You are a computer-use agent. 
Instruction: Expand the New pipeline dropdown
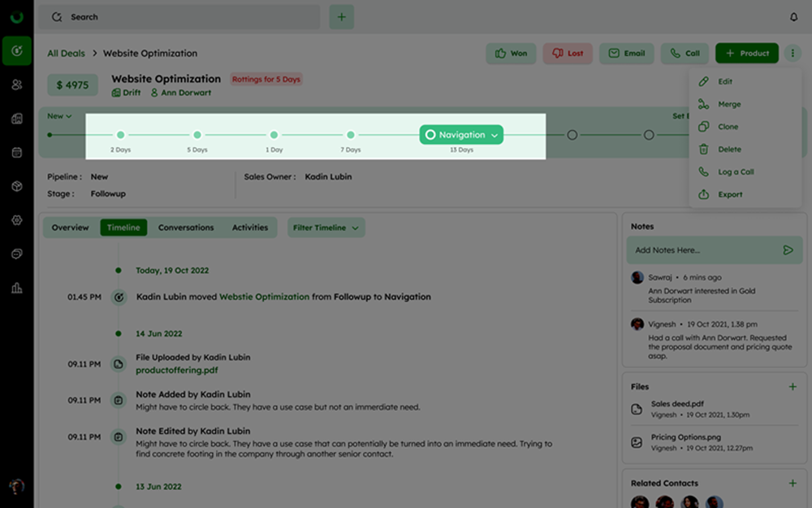(x=59, y=116)
